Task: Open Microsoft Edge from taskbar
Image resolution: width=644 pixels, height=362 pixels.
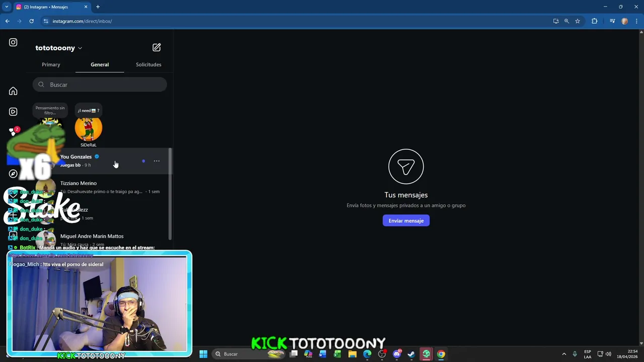Action: pyautogui.click(x=367, y=354)
